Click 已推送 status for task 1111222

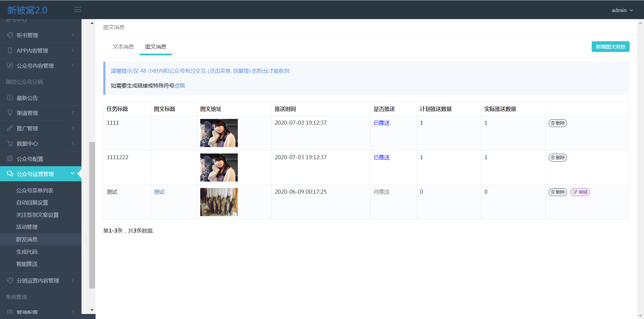(382, 157)
